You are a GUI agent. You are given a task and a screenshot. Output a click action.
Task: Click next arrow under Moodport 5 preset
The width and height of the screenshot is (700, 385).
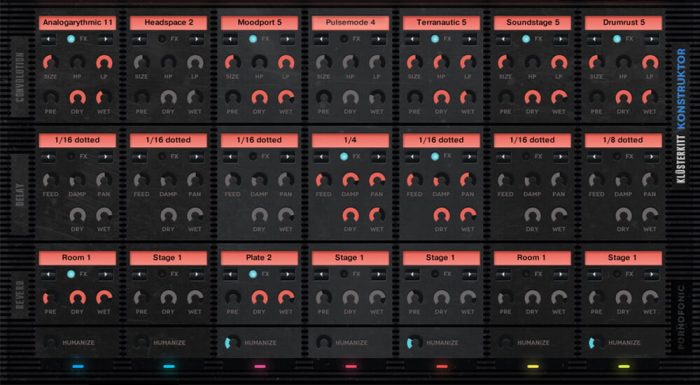pos(287,39)
